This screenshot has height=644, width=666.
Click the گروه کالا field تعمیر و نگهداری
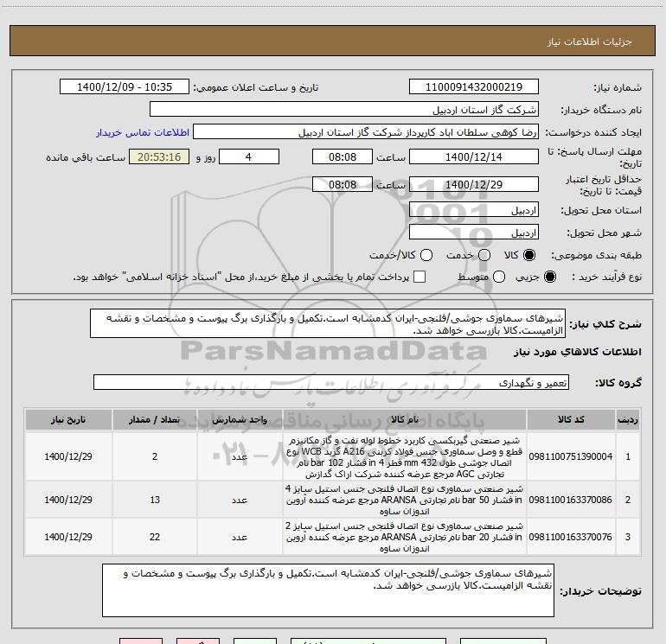pyautogui.click(x=331, y=382)
